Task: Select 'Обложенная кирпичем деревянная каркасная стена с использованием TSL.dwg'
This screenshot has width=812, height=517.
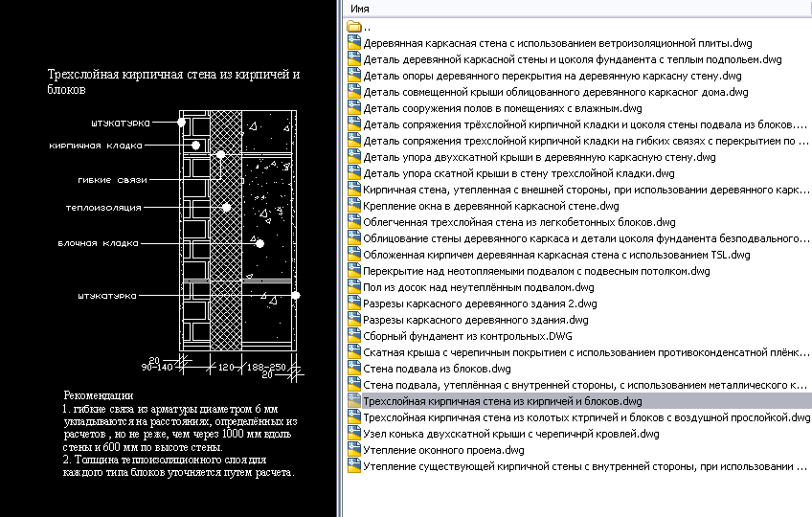Action: (556, 255)
